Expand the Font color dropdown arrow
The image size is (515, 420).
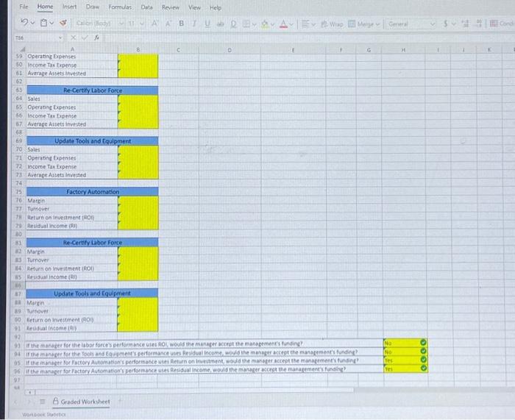[291, 24]
